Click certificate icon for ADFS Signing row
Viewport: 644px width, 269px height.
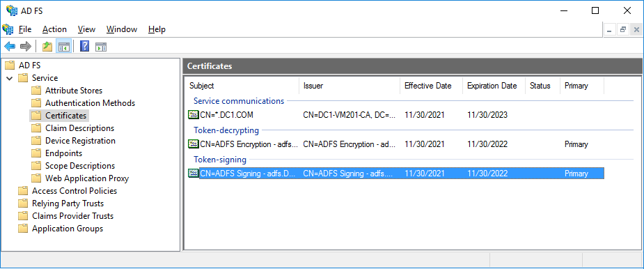tap(193, 174)
